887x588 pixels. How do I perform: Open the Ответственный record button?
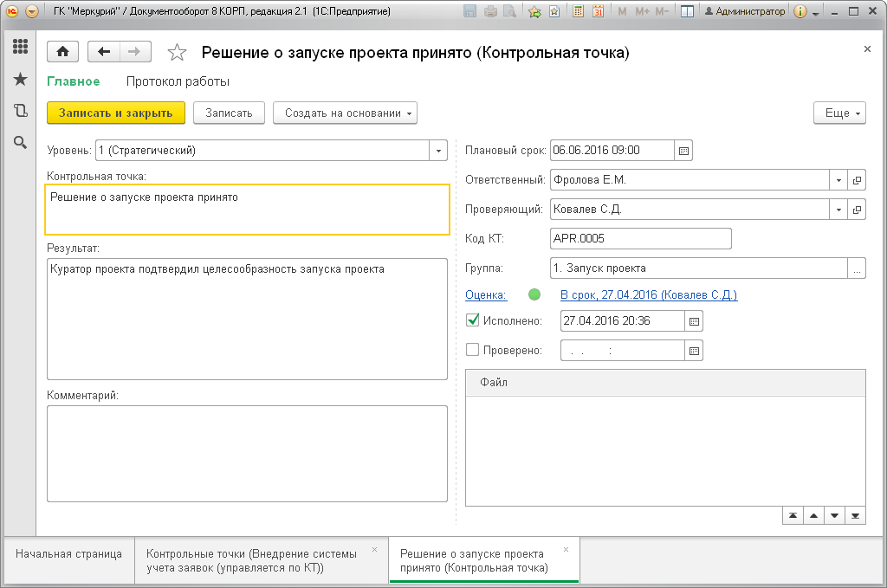coord(857,180)
